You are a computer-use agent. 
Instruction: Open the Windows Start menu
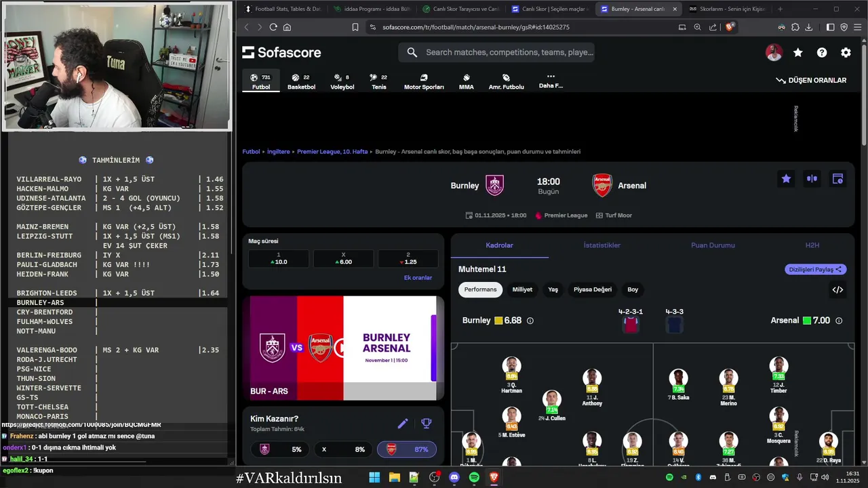click(374, 477)
